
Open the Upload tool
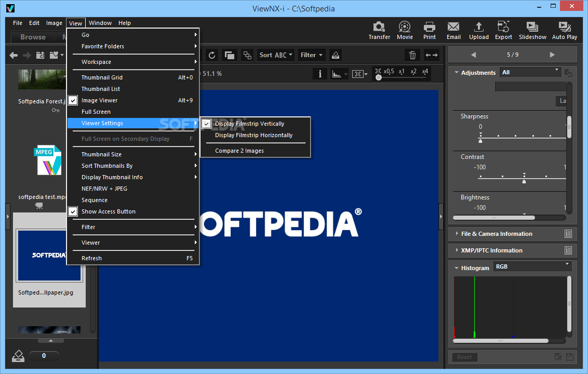click(478, 30)
